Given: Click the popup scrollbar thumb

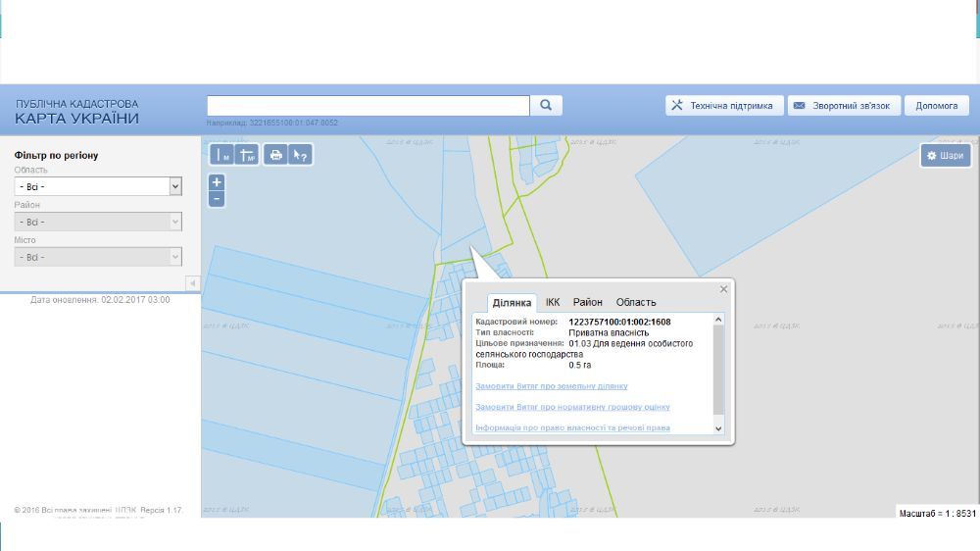Looking at the screenshot, I should (x=718, y=370).
